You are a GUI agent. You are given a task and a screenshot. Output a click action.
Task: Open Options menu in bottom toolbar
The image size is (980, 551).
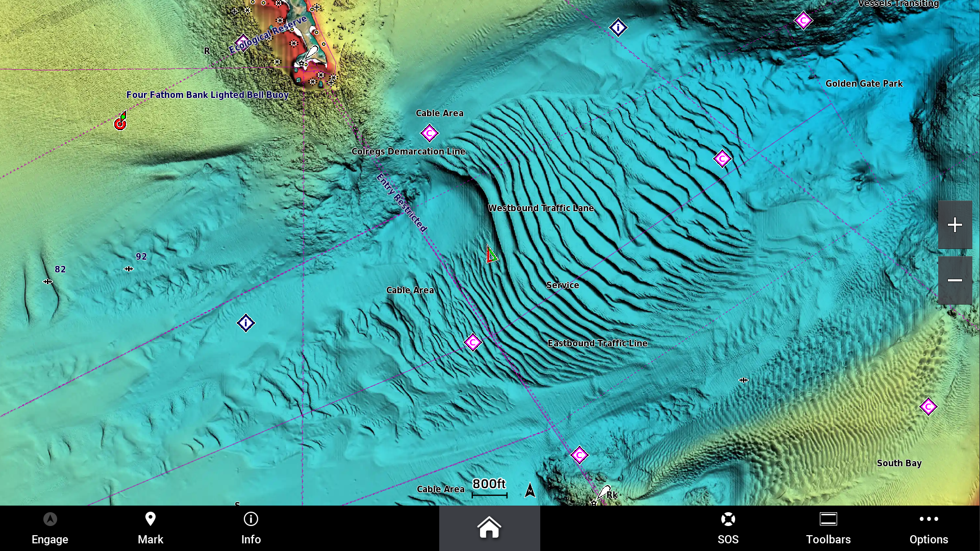point(929,528)
